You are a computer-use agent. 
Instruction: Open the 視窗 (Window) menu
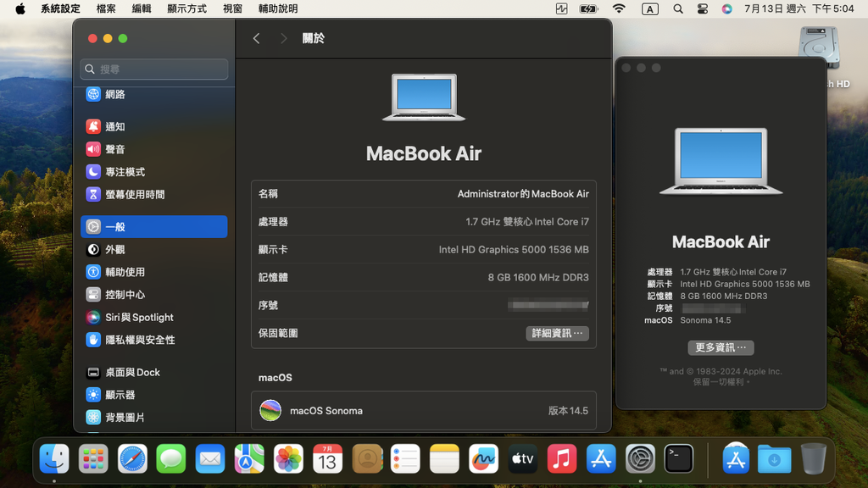point(232,8)
